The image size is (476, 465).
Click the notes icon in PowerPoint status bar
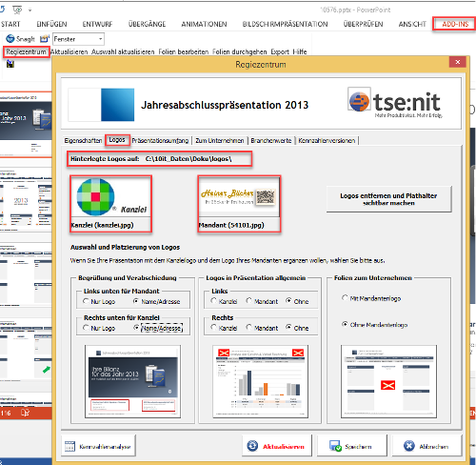pyautogui.click(x=25, y=413)
